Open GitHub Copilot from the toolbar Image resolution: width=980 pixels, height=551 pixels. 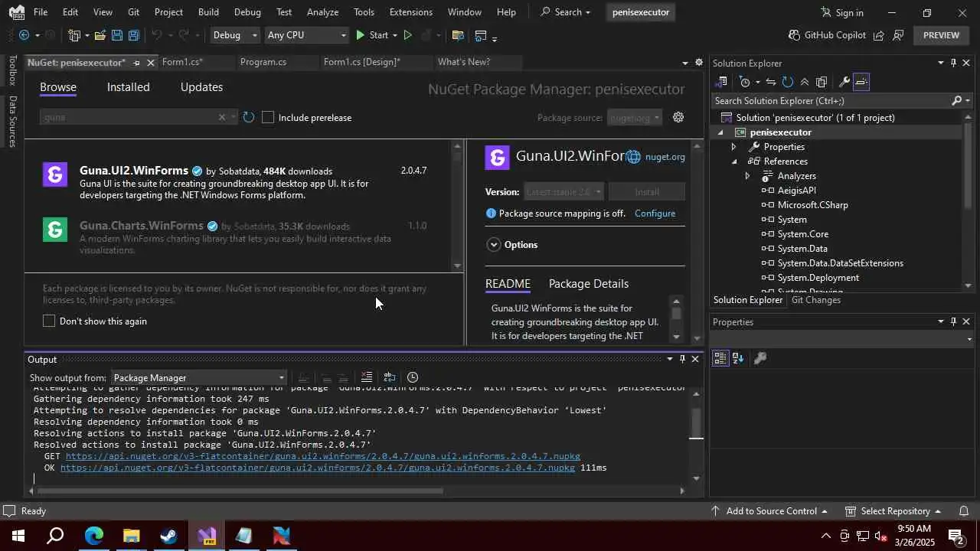tap(827, 35)
